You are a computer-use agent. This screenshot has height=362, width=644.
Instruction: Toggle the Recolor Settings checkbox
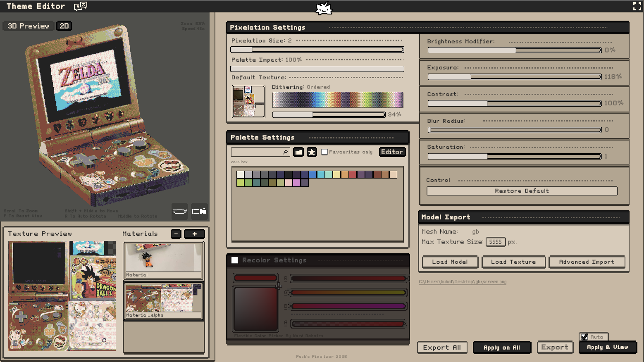coord(235,260)
